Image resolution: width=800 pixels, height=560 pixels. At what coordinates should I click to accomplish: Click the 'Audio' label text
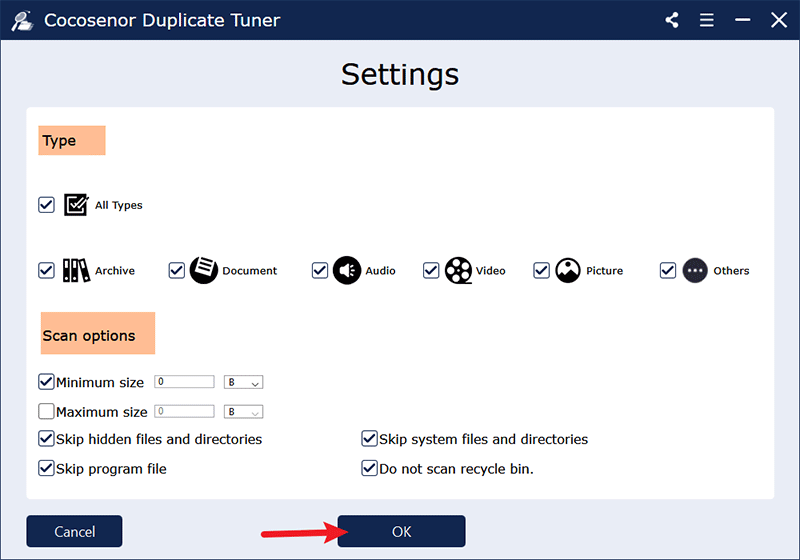pyautogui.click(x=381, y=271)
